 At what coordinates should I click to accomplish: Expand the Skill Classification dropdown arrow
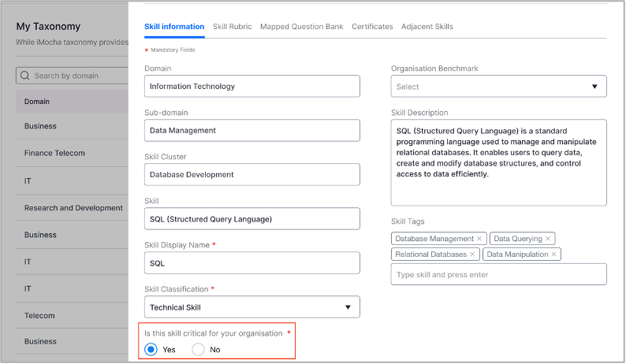pyautogui.click(x=348, y=307)
